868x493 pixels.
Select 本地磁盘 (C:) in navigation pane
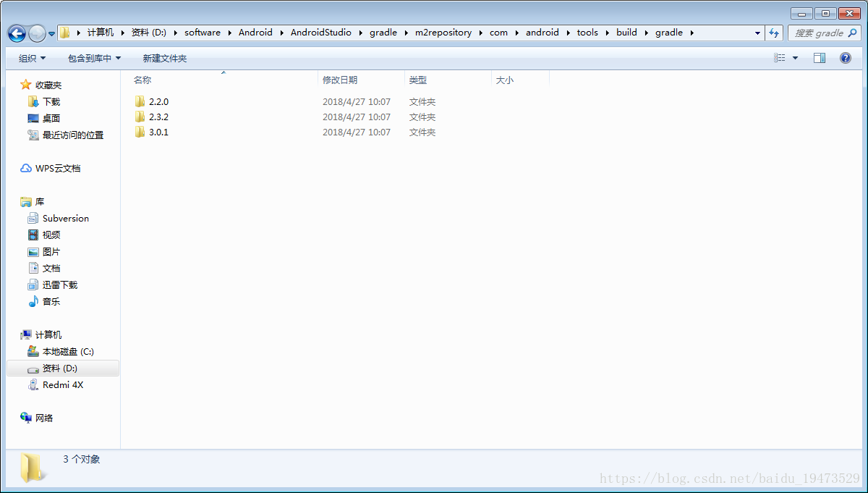(68, 352)
